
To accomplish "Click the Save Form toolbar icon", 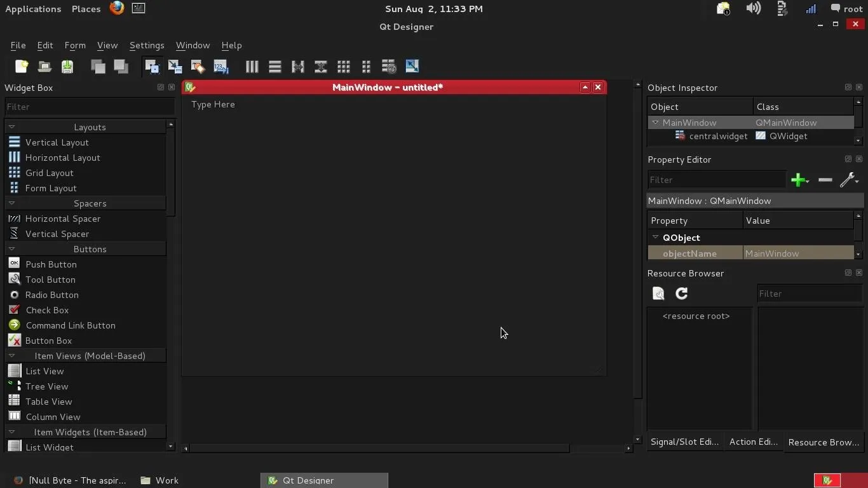I will (x=67, y=66).
